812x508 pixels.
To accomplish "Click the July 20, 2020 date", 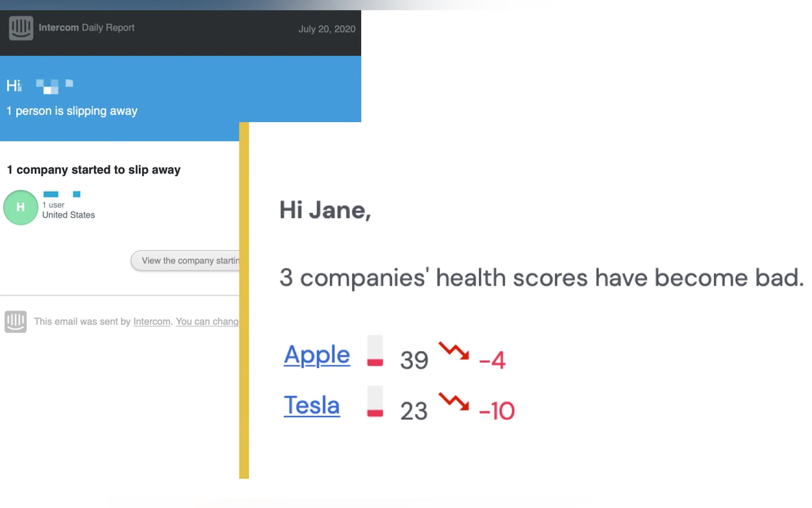I will [327, 29].
